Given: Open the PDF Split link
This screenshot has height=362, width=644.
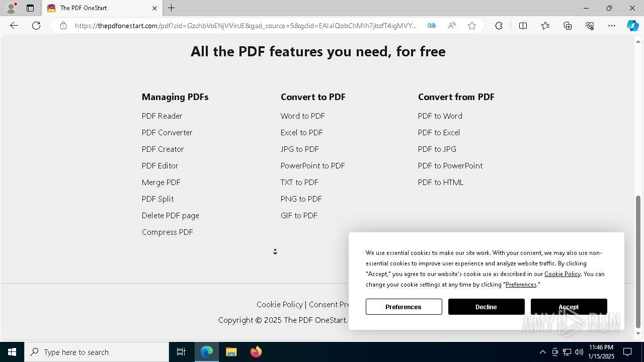Looking at the screenshot, I should tap(157, 199).
